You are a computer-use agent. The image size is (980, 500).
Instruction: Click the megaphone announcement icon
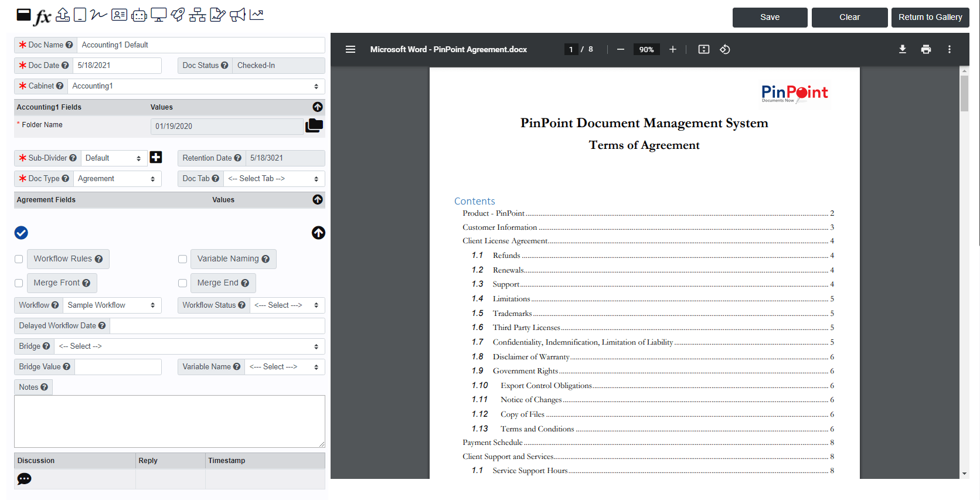237,15
